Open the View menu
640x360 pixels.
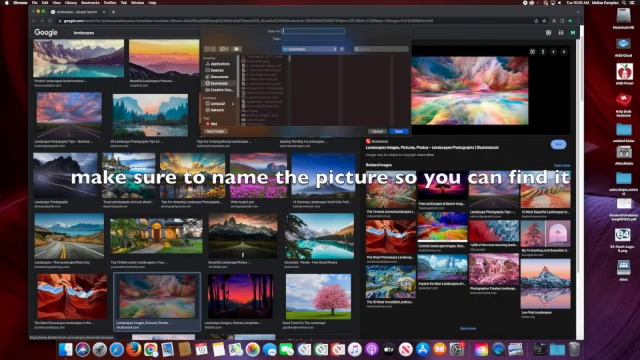pos(56,2)
